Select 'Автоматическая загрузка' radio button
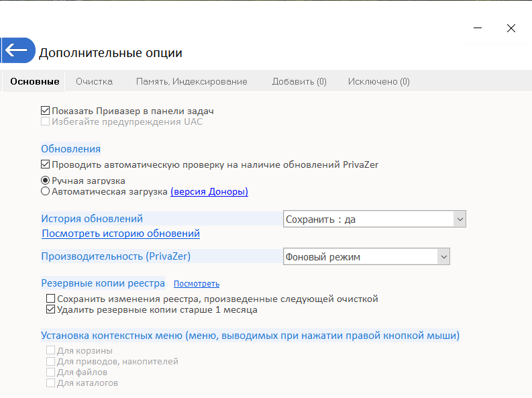This screenshot has height=398, width=532. coord(46,191)
